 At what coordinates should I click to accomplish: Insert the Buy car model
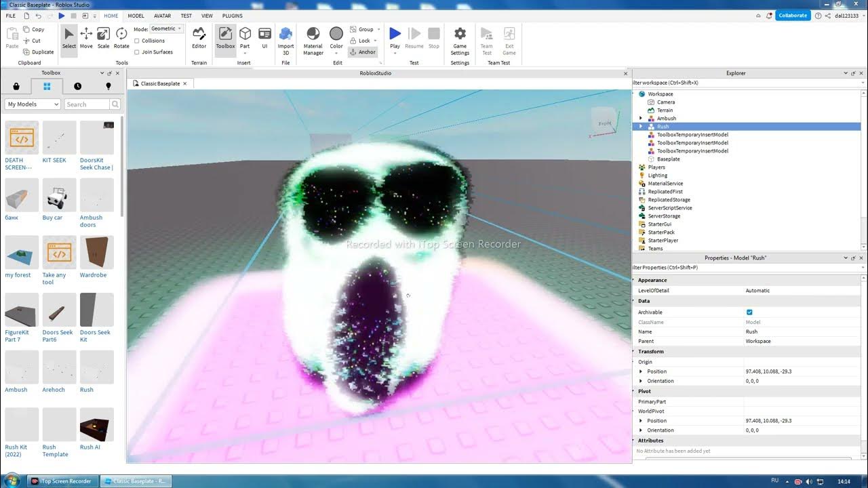point(59,195)
